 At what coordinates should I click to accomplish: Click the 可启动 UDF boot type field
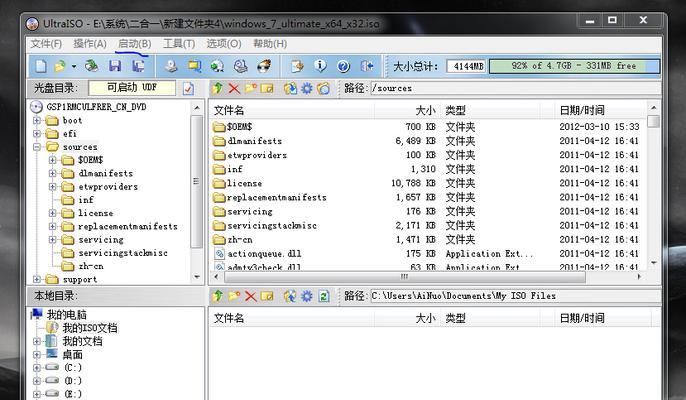click(132, 88)
